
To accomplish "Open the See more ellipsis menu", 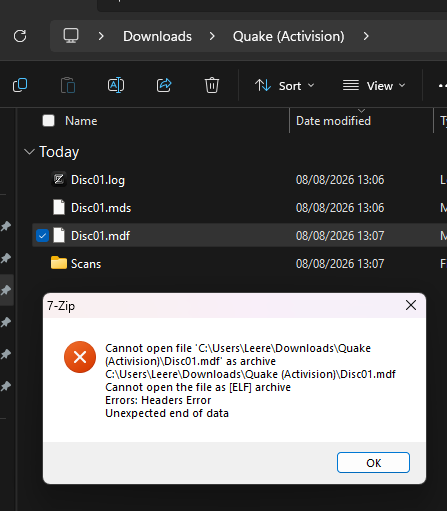I will click(x=443, y=86).
